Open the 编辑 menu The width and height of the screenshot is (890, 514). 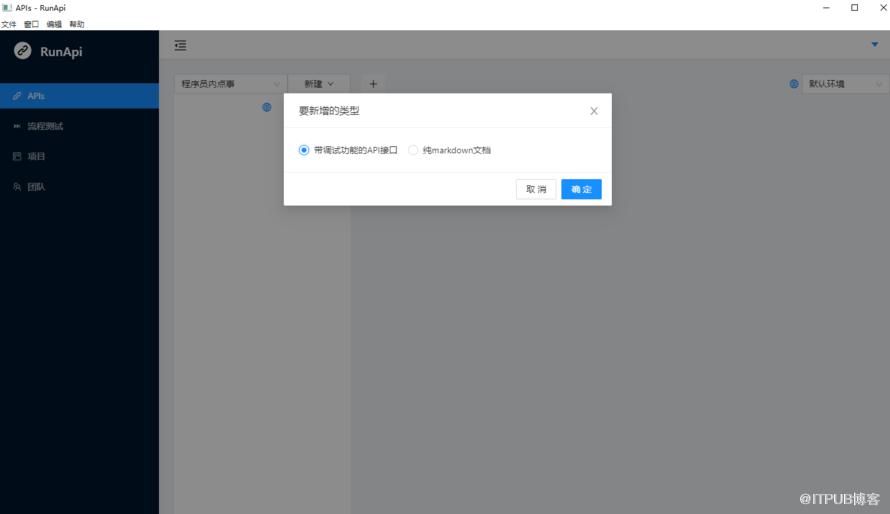(x=54, y=24)
